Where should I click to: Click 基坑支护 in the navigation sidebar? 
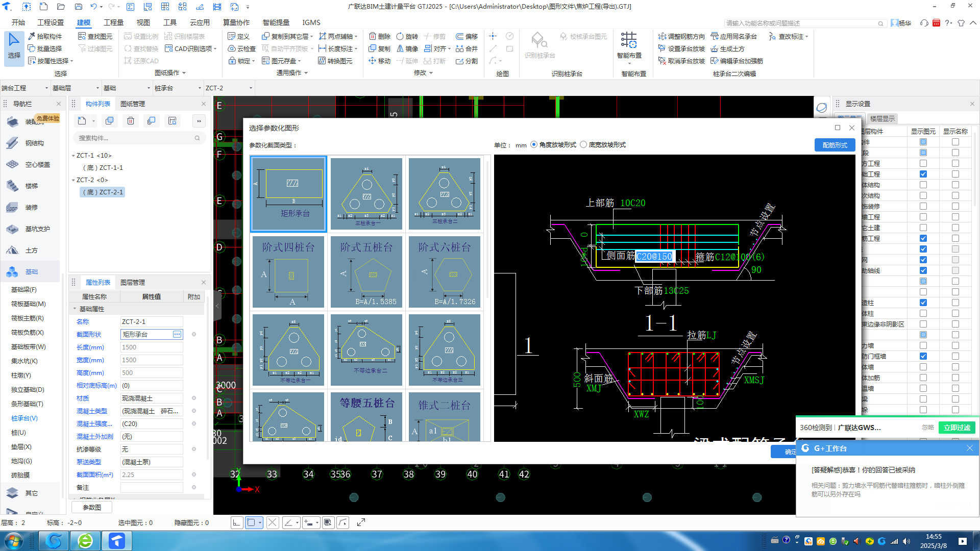point(29,229)
